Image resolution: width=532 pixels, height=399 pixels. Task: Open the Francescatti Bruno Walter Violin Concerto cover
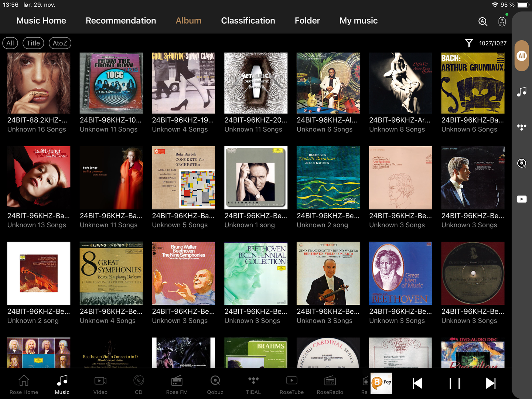[328, 273]
